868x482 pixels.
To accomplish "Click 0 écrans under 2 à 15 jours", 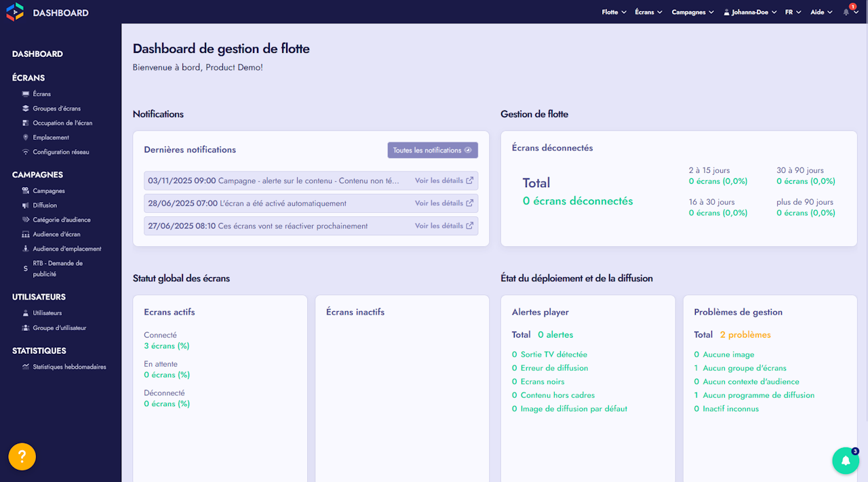I will (x=718, y=182).
